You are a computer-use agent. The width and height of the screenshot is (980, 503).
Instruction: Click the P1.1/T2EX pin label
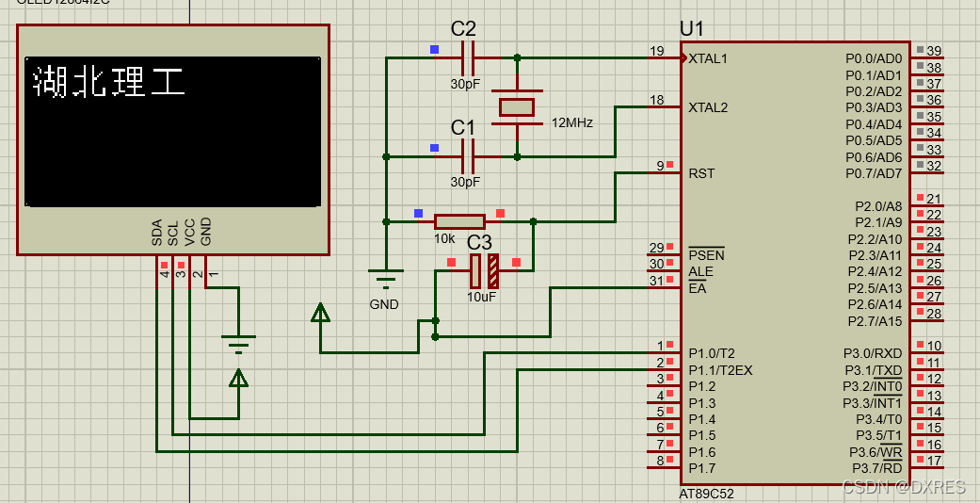click(720, 370)
